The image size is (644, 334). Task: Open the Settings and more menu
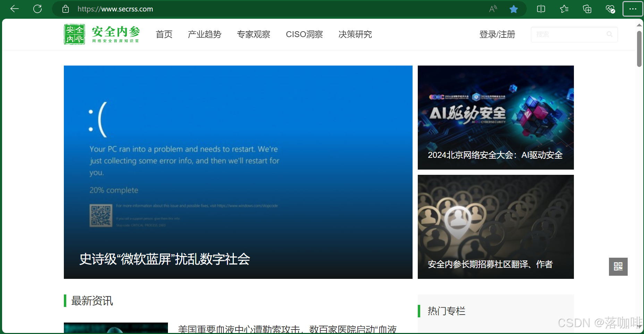[x=633, y=9]
